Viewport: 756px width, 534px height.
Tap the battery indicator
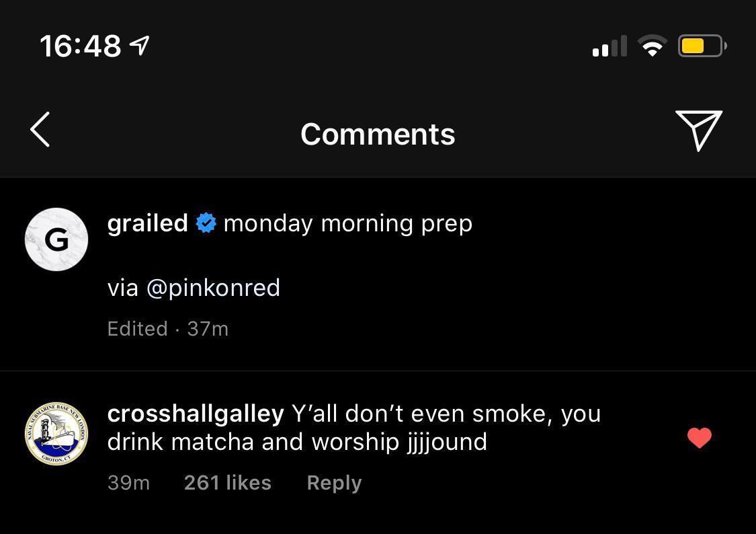[x=701, y=45]
